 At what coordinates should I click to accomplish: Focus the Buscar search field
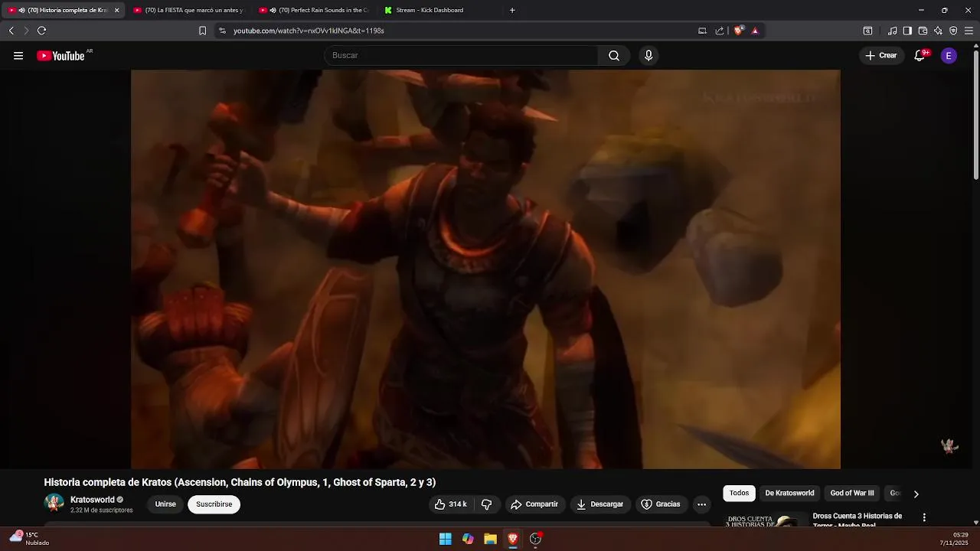point(462,56)
